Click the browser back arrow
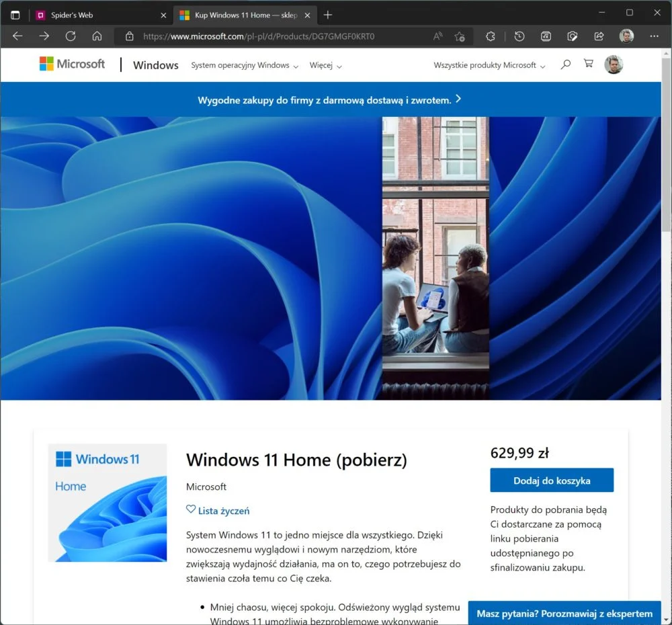The image size is (672, 625). point(17,36)
